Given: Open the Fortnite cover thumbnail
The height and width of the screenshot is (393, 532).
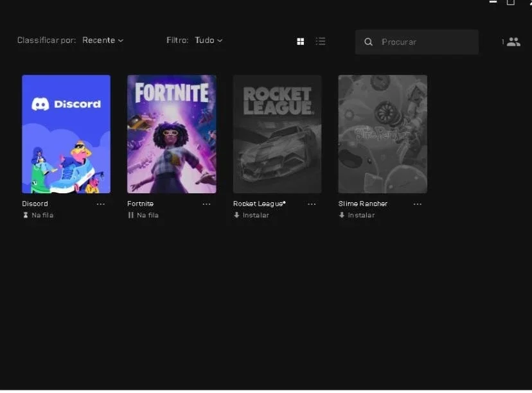Looking at the screenshot, I should pyautogui.click(x=172, y=134).
